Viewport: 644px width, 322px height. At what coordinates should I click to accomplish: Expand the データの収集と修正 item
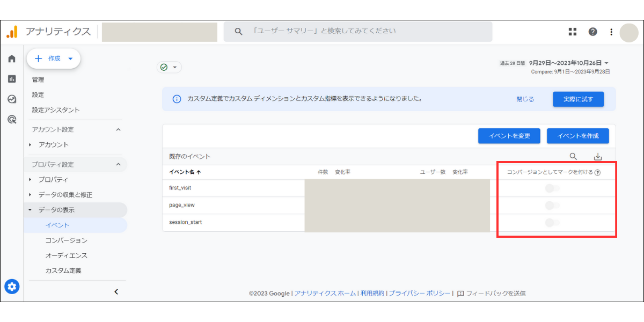tap(30, 195)
